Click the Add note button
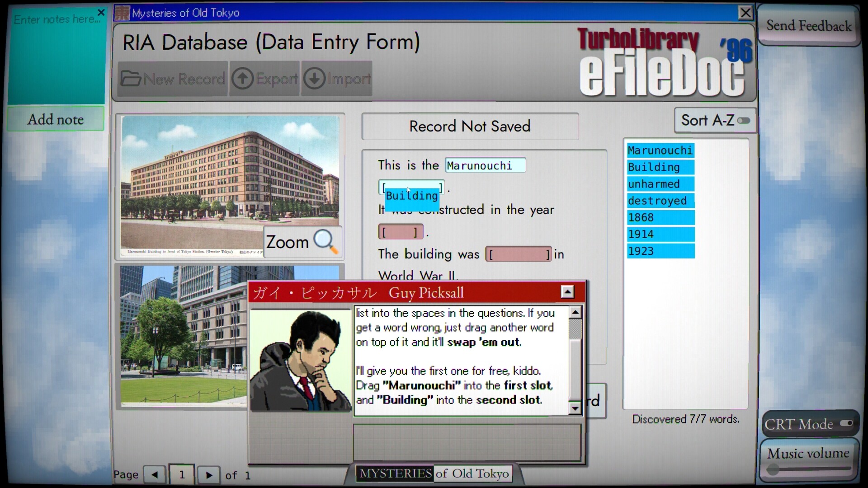This screenshot has height=488, width=868. click(55, 119)
